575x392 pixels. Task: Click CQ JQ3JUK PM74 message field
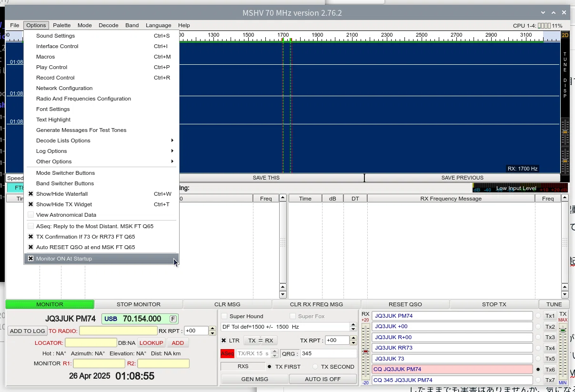tap(452, 369)
